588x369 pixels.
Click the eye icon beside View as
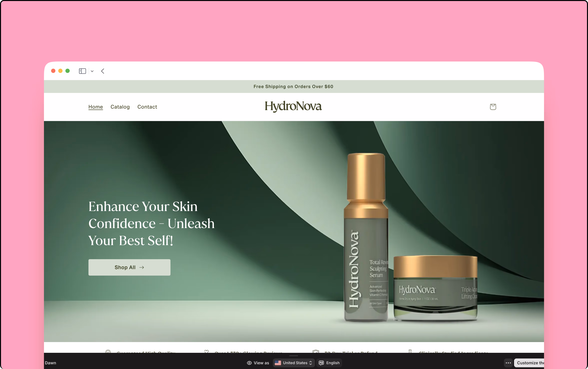[249, 363]
